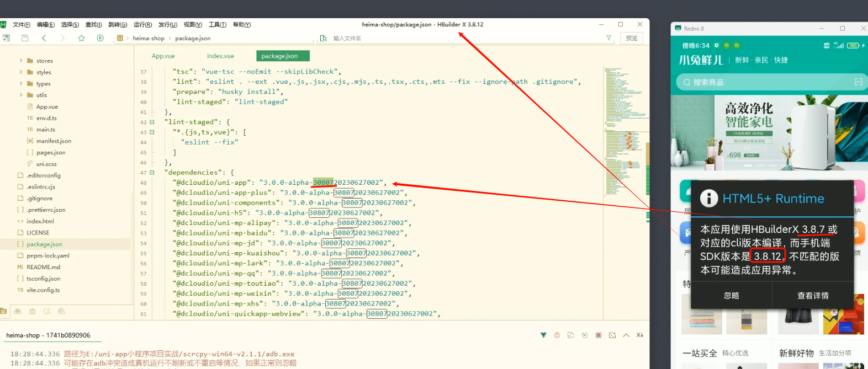Screen dimensions: 868x369
Task: Click the console icon before the stop button
Action: point(585,335)
